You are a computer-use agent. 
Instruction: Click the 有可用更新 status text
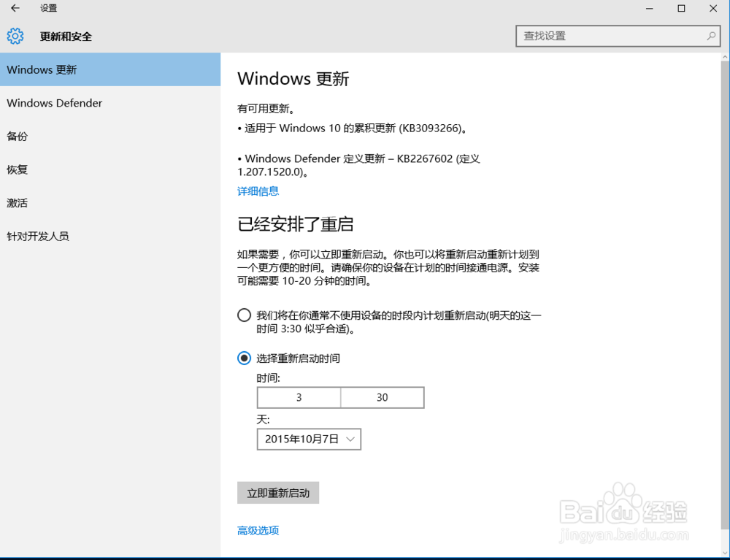click(266, 109)
